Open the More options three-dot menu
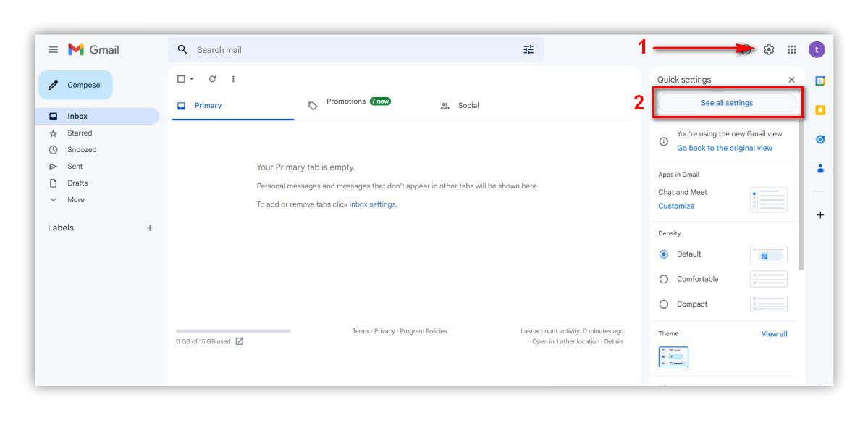The height and width of the screenshot is (421, 868). (x=233, y=79)
